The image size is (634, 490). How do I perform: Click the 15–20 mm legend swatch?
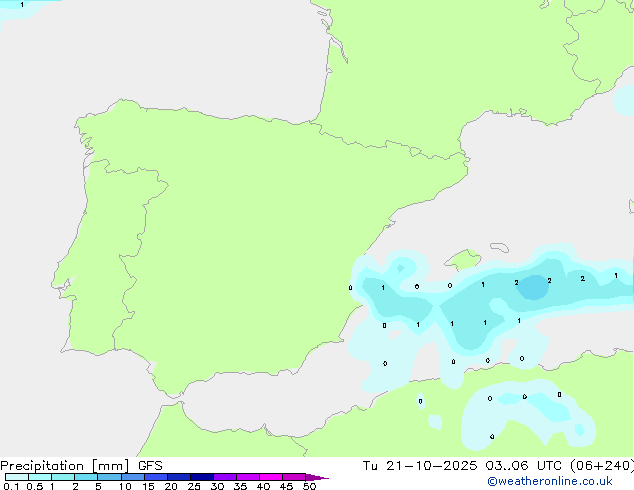(156, 477)
